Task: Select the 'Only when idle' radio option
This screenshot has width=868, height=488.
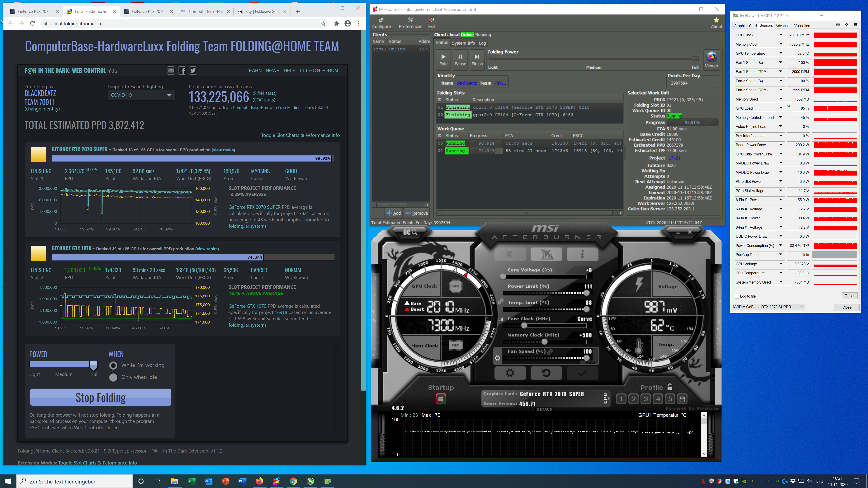Action: 113,377
